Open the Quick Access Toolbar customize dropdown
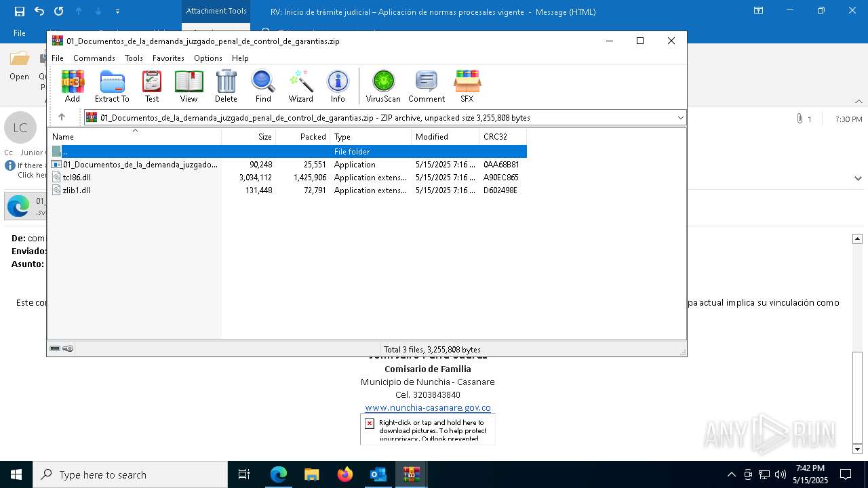Image resolution: width=868 pixels, height=488 pixels. (118, 12)
